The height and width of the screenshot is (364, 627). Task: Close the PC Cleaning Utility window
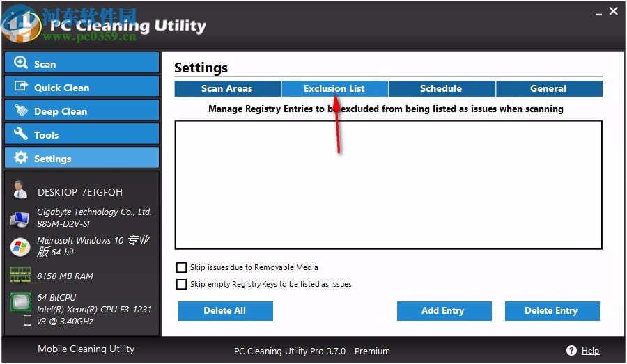point(613,11)
